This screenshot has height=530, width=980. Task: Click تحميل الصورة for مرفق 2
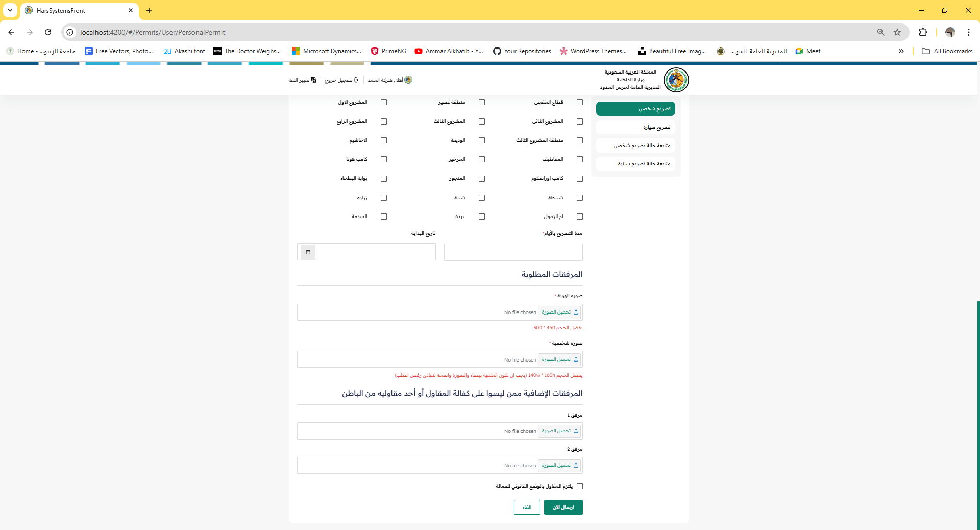click(x=560, y=465)
